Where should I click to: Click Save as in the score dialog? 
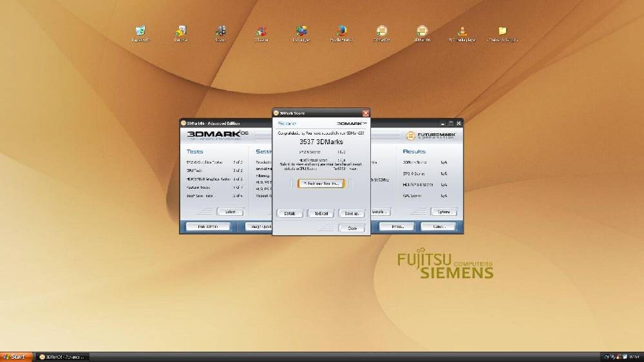point(352,213)
